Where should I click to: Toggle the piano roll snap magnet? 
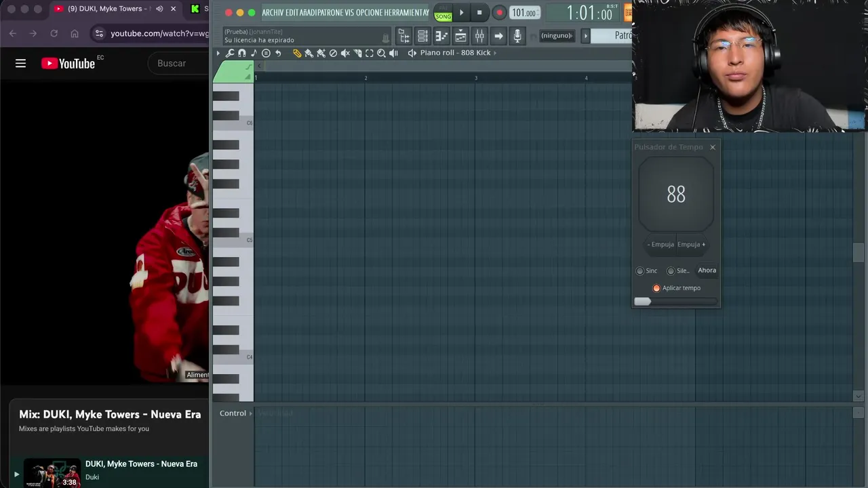pyautogui.click(x=242, y=53)
